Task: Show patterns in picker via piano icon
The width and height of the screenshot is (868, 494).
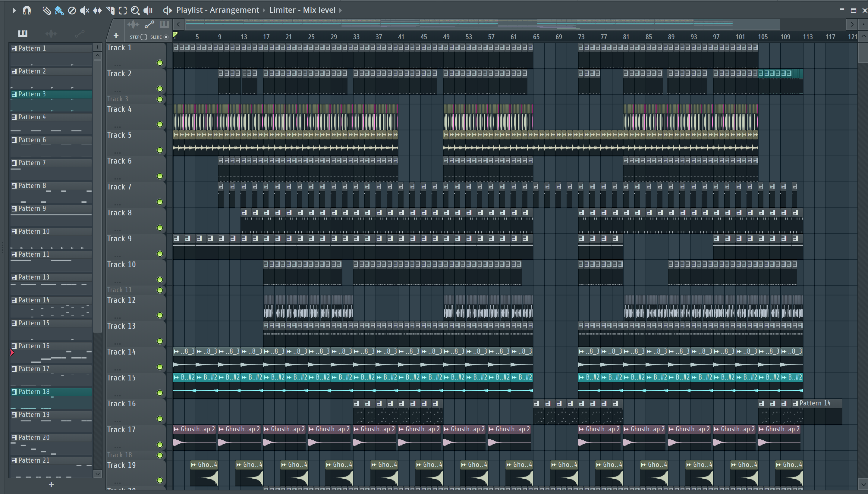Action: (23, 33)
